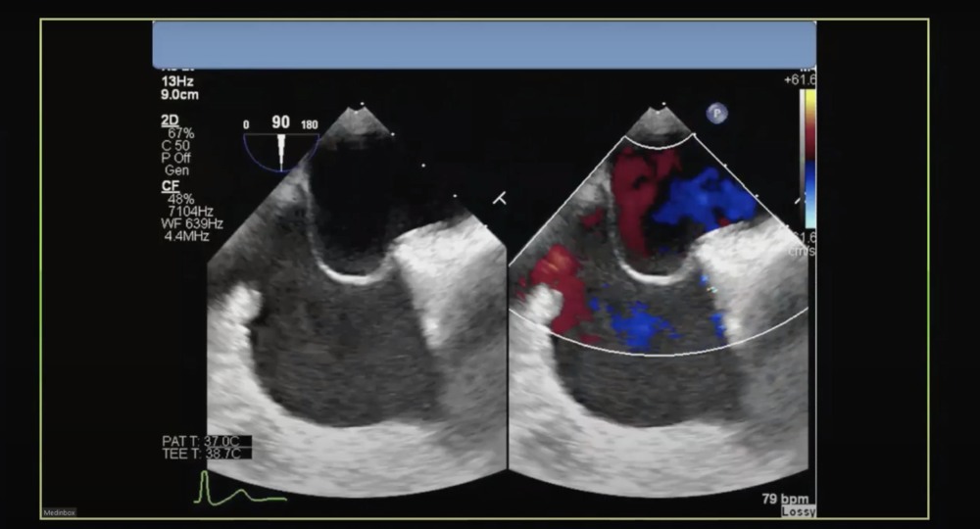
Task: Click the Medinbox watermark label
Action: pos(59,512)
